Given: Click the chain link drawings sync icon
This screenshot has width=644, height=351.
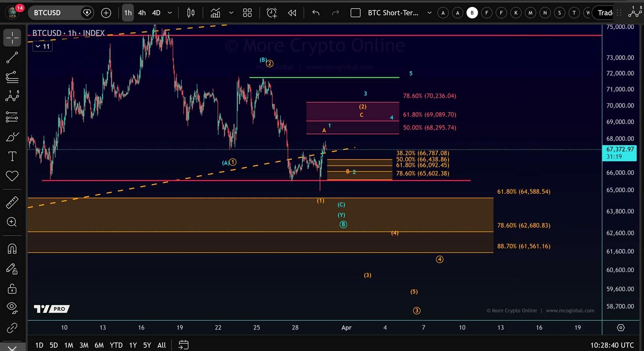Looking at the screenshot, I should click(x=12, y=328).
